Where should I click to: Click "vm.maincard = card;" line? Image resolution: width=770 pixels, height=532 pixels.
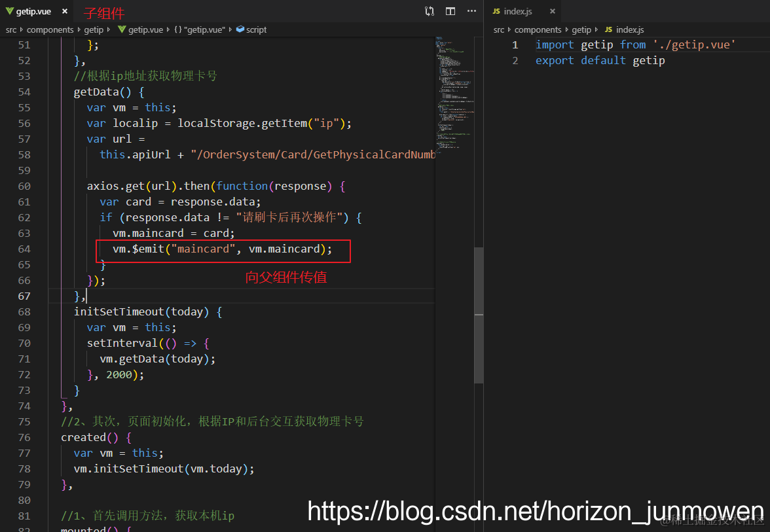[x=174, y=233]
